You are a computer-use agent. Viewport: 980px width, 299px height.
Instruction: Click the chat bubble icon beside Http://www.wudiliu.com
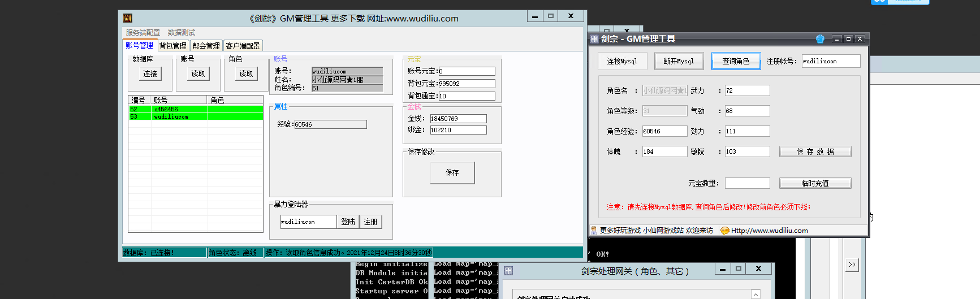pos(725,231)
